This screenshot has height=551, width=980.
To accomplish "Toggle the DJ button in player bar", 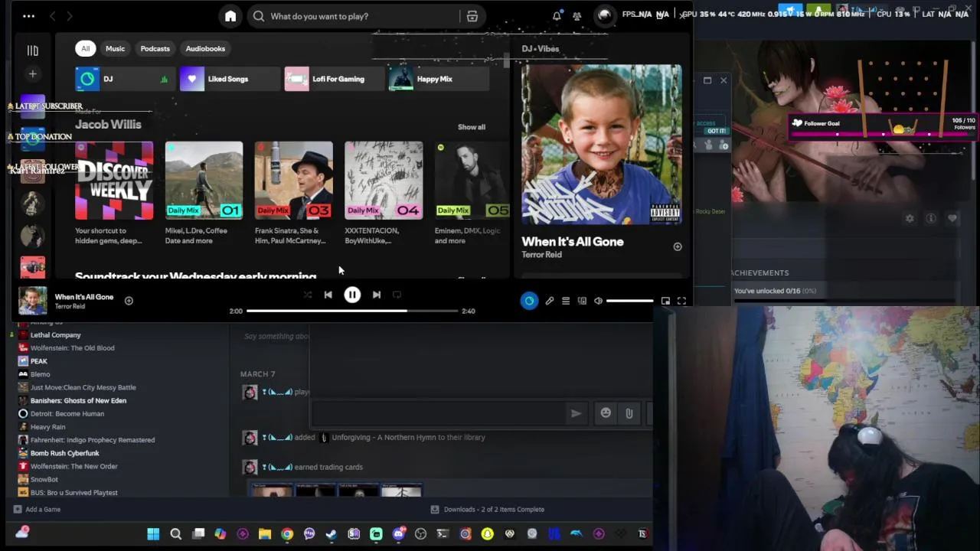I will [529, 301].
